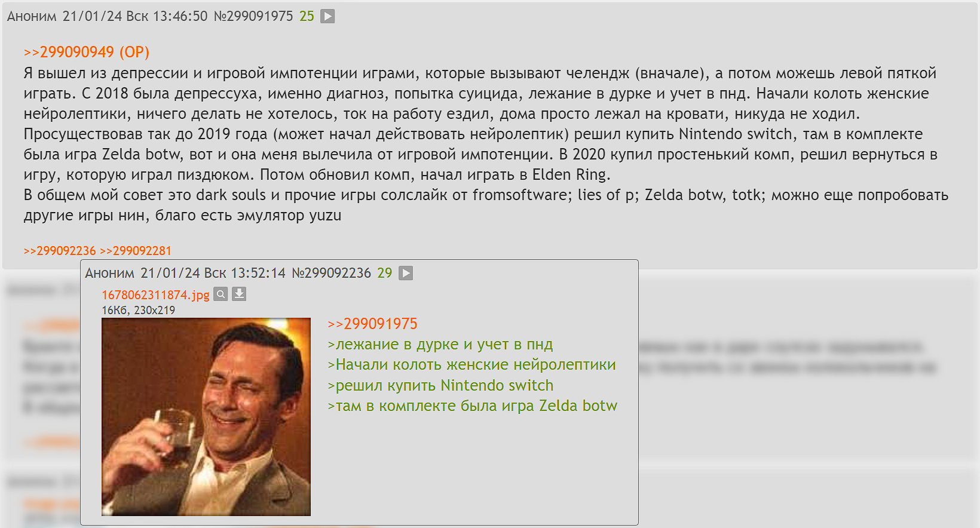Open post menu arrow for post №299091975
Image resolution: width=980 pixels, height=528 pixels.
(327, 16)
